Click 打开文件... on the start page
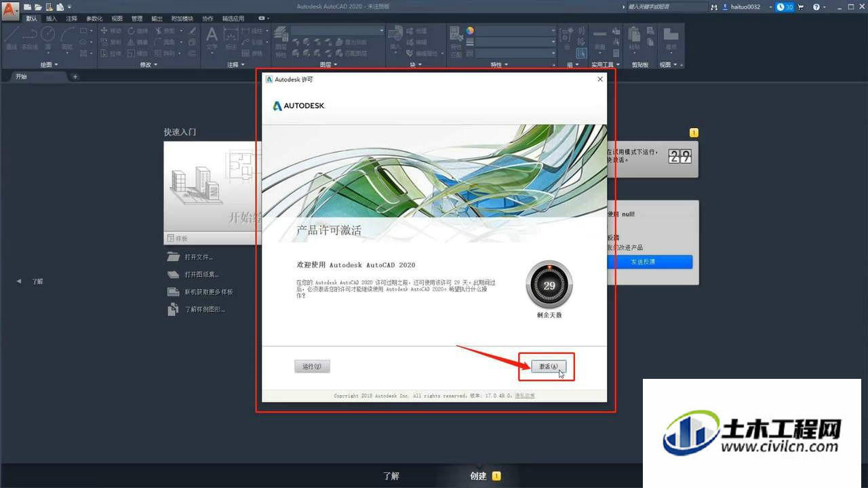The width and height of the screenshot is (868, 488). [x=191, y=257]
